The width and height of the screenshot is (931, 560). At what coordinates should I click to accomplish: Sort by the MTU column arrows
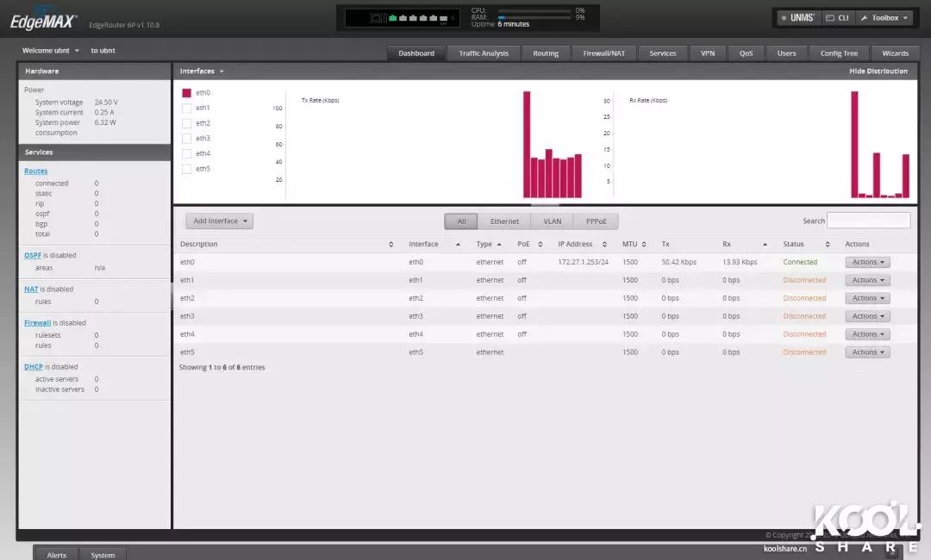pyautogui.click(x=644, y=245)
